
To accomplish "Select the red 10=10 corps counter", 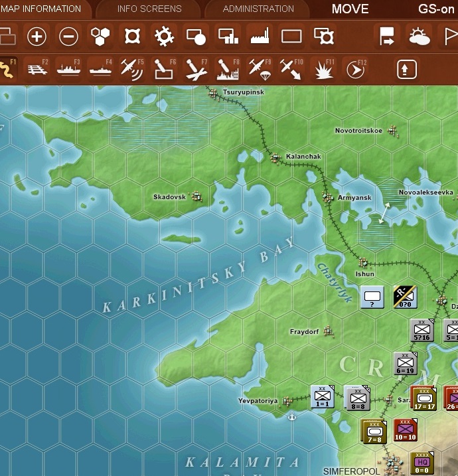I will (x=406, y=430).
